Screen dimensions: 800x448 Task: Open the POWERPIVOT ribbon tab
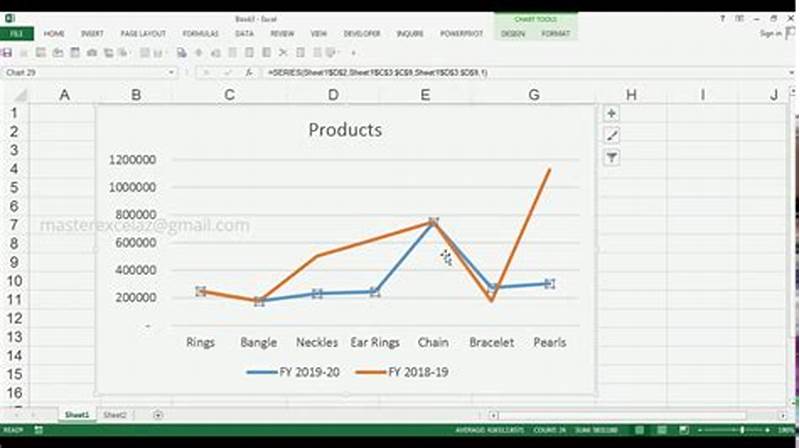click(x=461, y=34)
